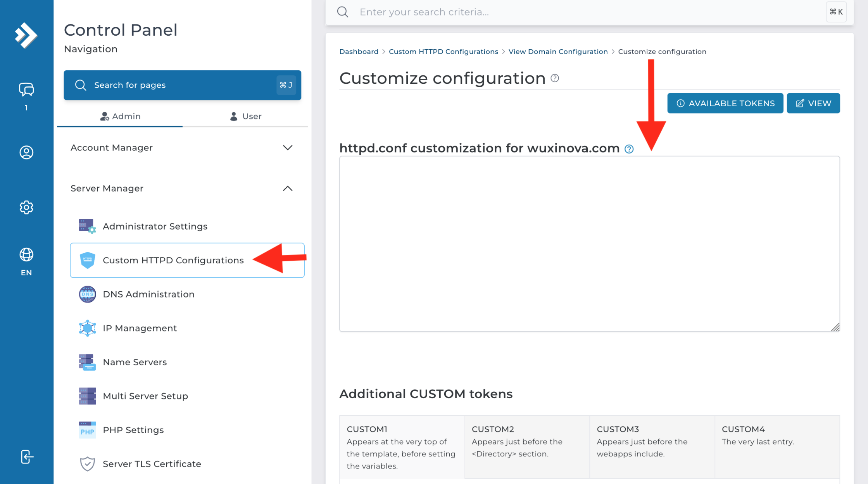Click the Administrator Settings icon
Viewport: 868px width, 484px height.
tap(87, 226)
